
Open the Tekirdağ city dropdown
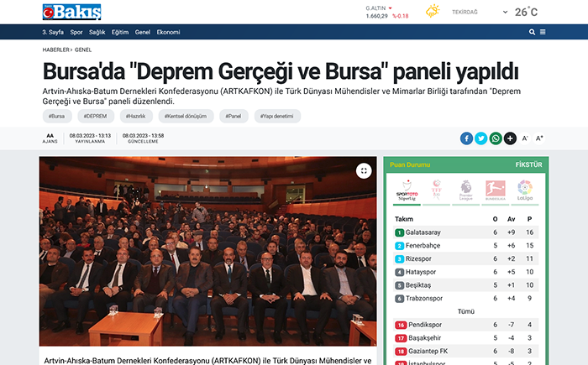click(x=480, y=12)
